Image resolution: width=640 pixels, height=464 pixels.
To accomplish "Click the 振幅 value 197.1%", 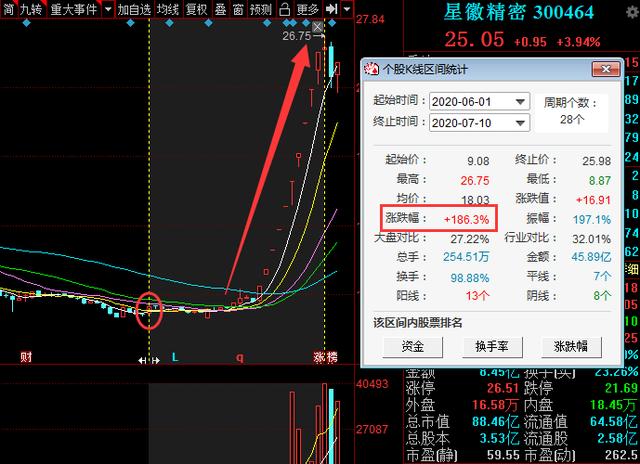I will [591, 220].
